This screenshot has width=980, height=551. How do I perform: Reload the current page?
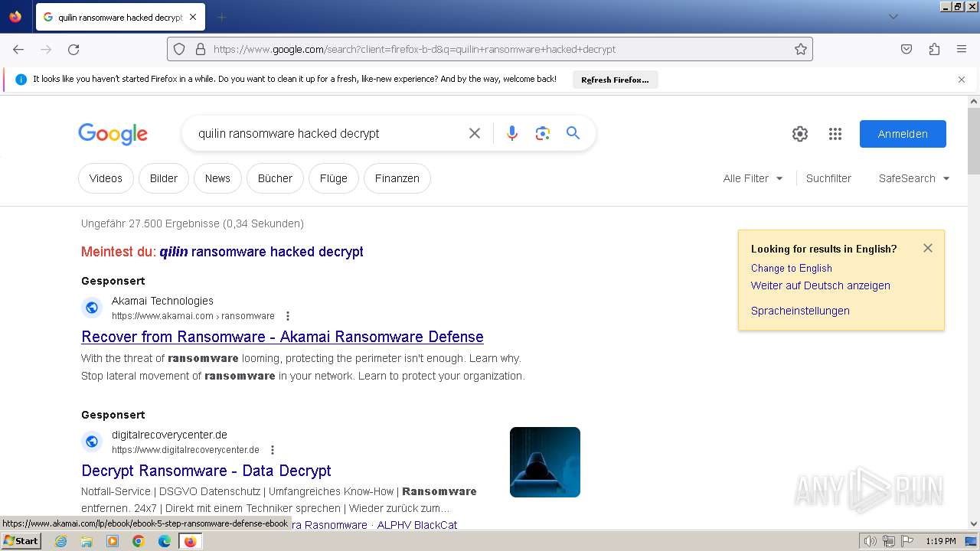73,49
